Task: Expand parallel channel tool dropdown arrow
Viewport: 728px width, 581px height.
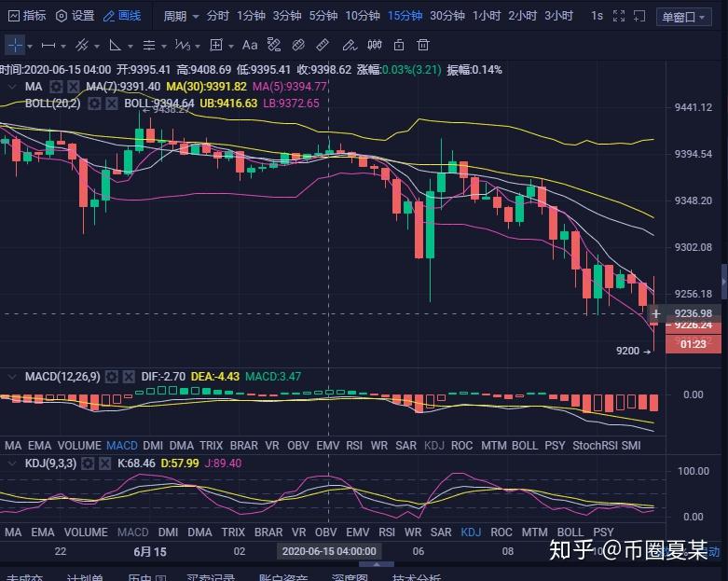Action: tap(97, 46)
